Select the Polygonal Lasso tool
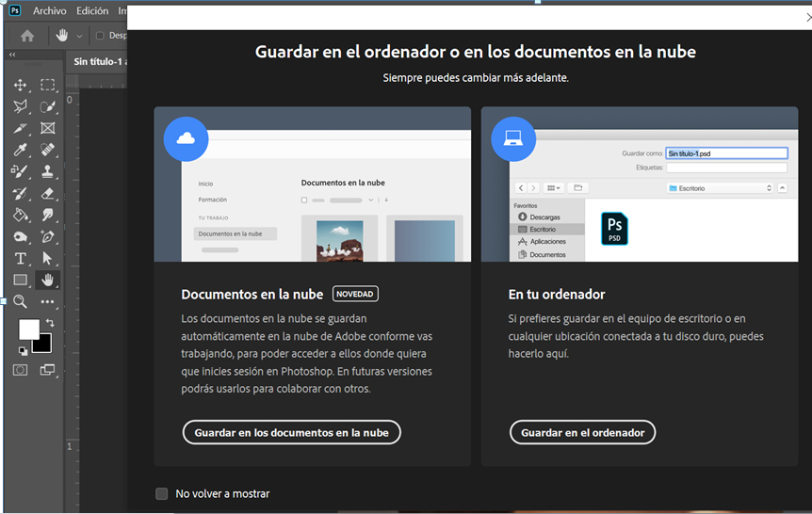812x514 pixels. coord(20,106)
